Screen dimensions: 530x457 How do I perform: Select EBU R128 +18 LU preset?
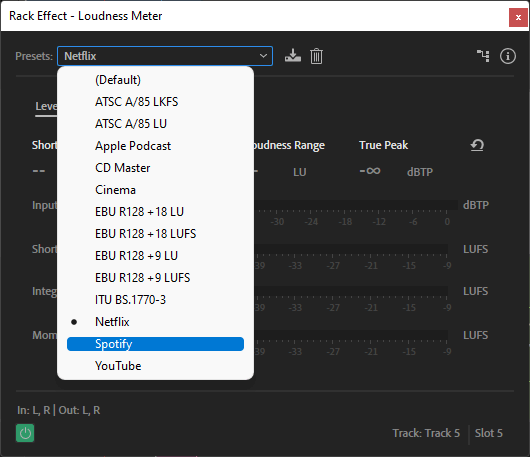point(155,212)
